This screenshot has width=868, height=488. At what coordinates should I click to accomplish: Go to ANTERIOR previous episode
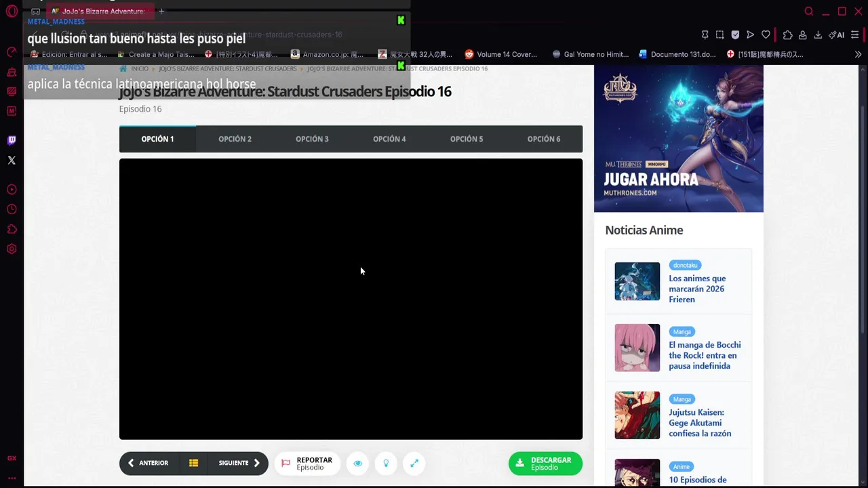coord(148,463)
